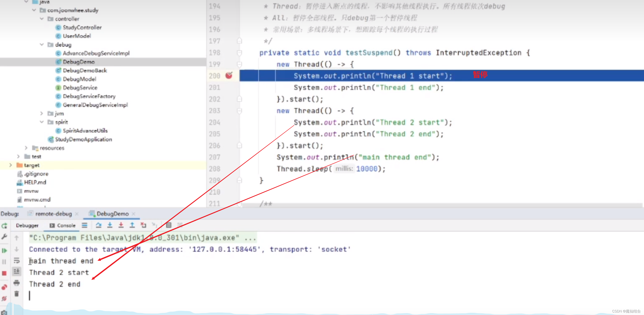Toggle scroll to end in console
The height and width of the screenshot is (315, 644).
16,272
